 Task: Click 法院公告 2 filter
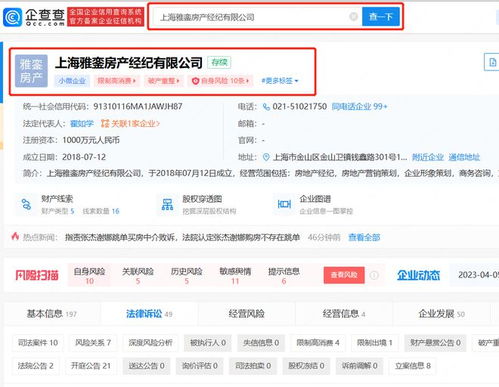click(x=35, y=366)
